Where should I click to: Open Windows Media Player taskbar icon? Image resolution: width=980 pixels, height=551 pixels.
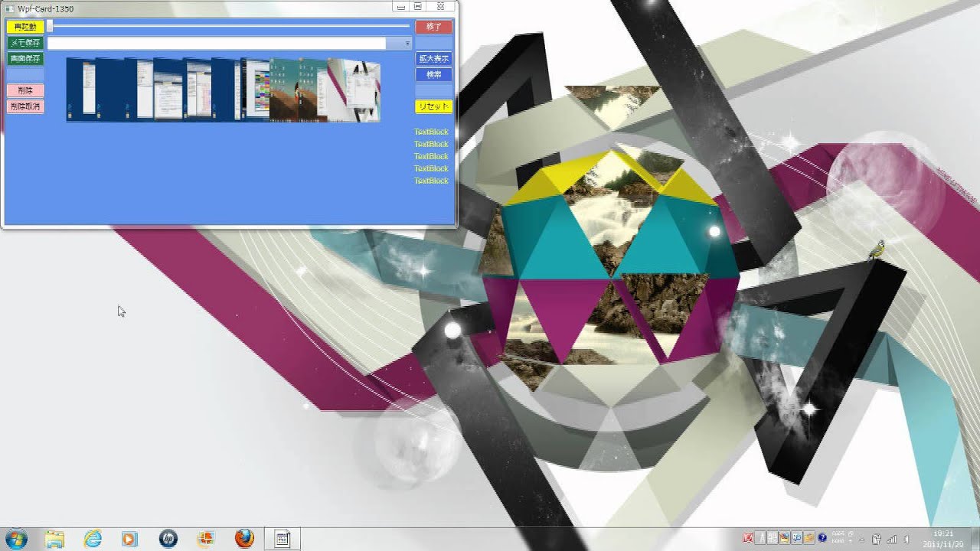tap(129, 539)
